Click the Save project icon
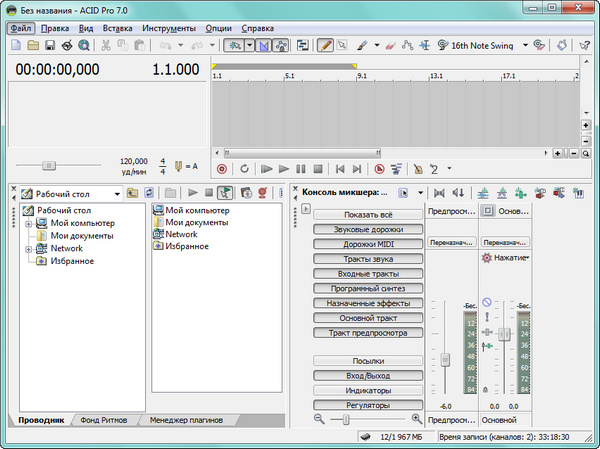The width and height of the screenshot is (600, 449). coord(50,46)
